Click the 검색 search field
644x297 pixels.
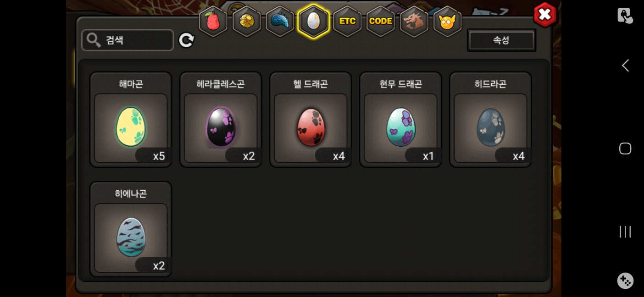tap(128, 40)
